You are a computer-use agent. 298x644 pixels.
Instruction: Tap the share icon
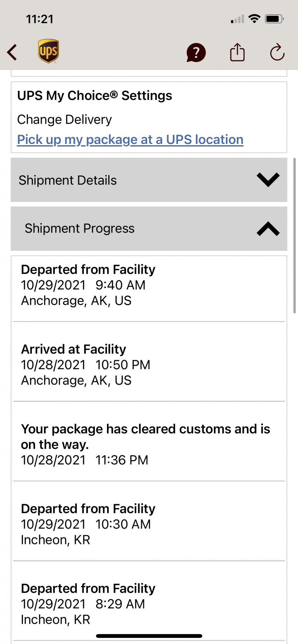click(x=237, y=52)
